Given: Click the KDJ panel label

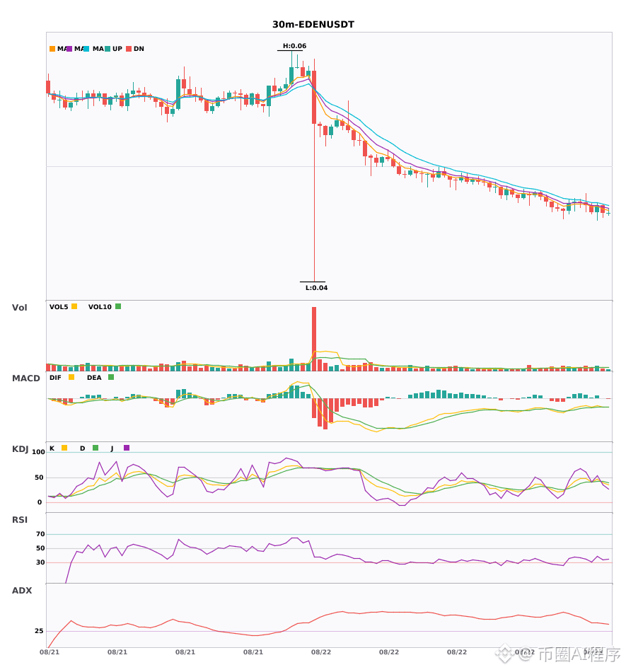Looking at the screenshot, I should (x=20, y=449).
